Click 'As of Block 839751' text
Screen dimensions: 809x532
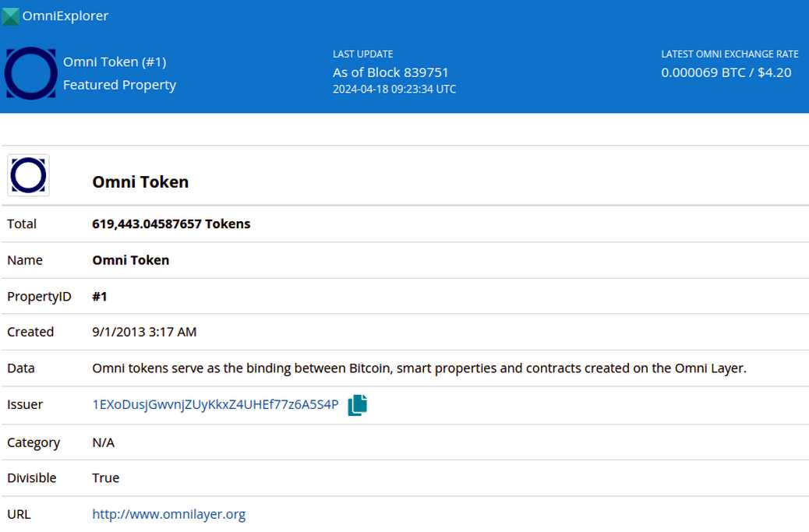390,72
